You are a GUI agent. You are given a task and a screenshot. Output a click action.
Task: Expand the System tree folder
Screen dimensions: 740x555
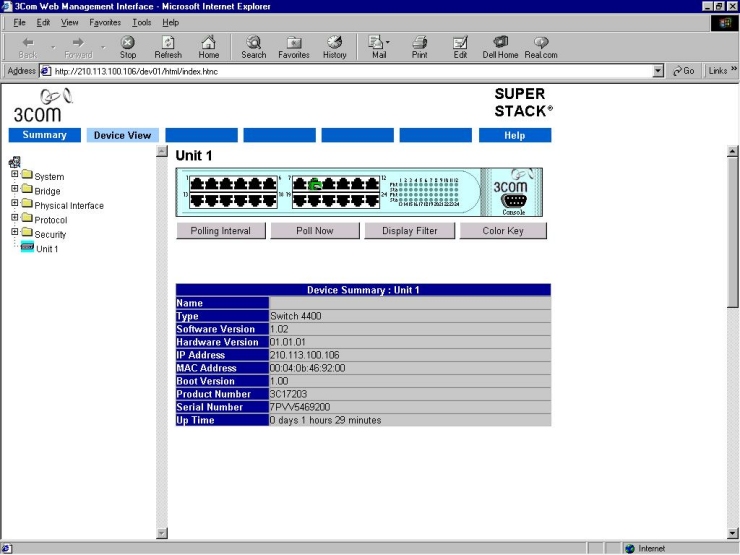(x=15, y=177)
